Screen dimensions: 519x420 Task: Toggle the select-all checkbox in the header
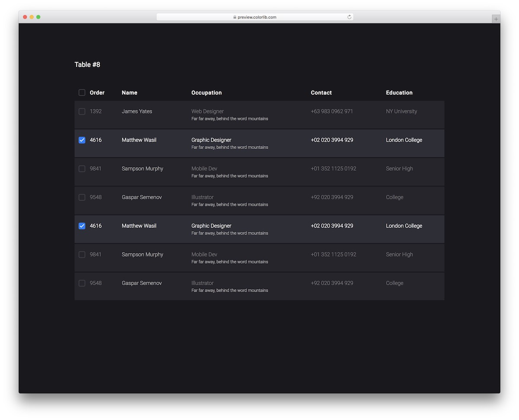[x=82, y=92]
